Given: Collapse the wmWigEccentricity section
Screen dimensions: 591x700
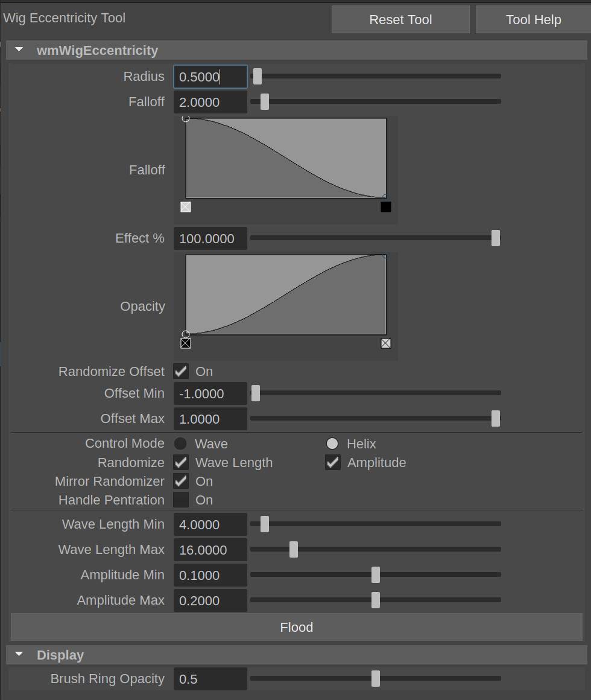Looking at the screenshot, I should [19, 50].
